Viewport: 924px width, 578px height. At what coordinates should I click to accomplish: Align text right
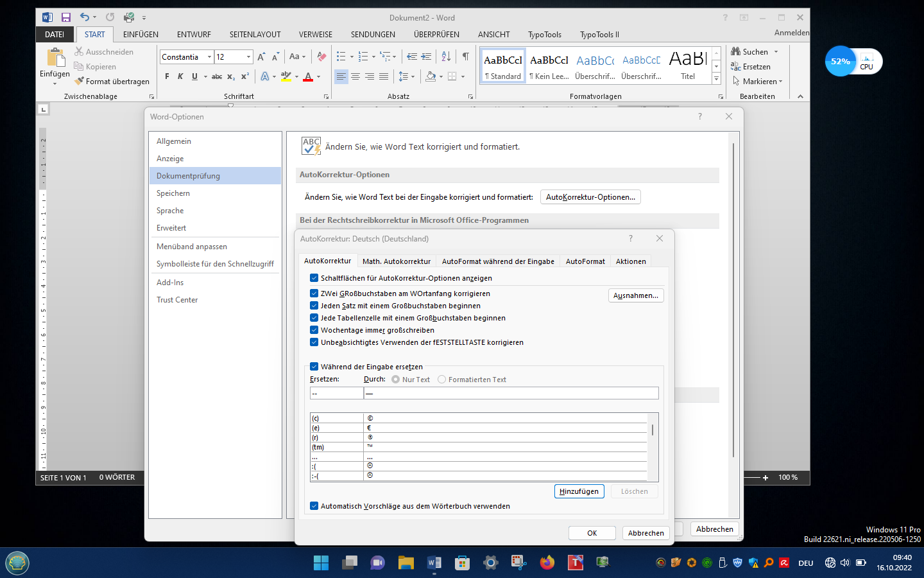(x=370, y=76)
